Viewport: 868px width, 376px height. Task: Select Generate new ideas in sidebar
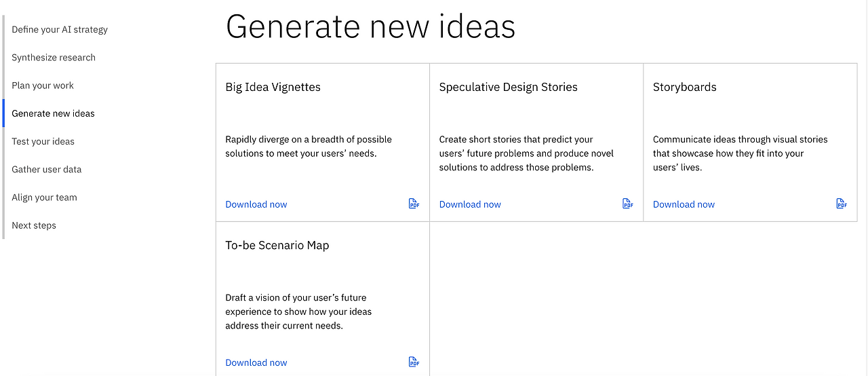pyautogui.click(x=53, y=113)
